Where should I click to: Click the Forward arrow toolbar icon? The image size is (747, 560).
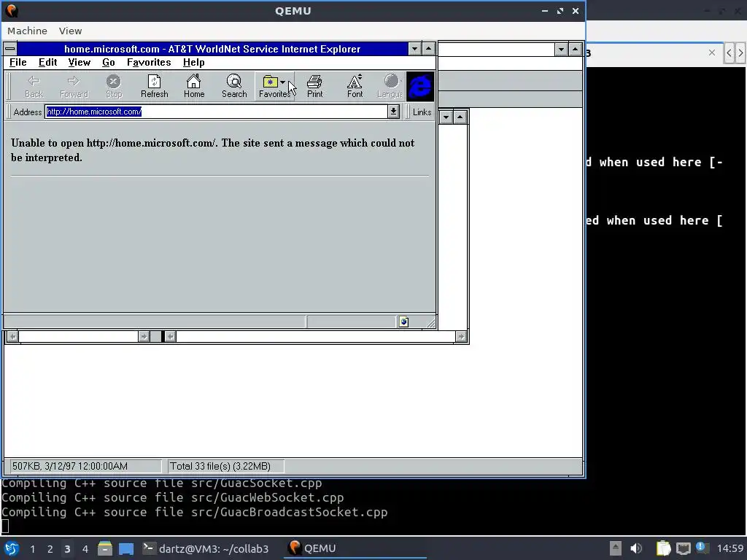[x=74, y=86]
